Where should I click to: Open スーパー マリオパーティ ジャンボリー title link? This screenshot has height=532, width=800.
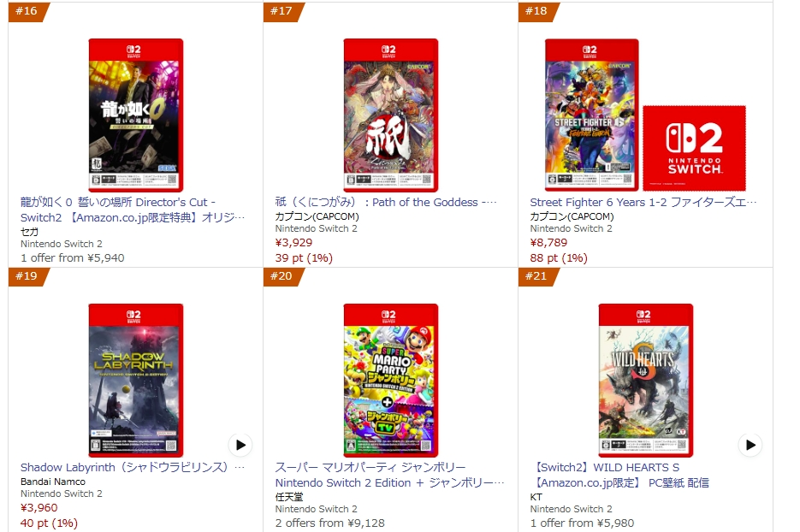[x=389, y=475]
